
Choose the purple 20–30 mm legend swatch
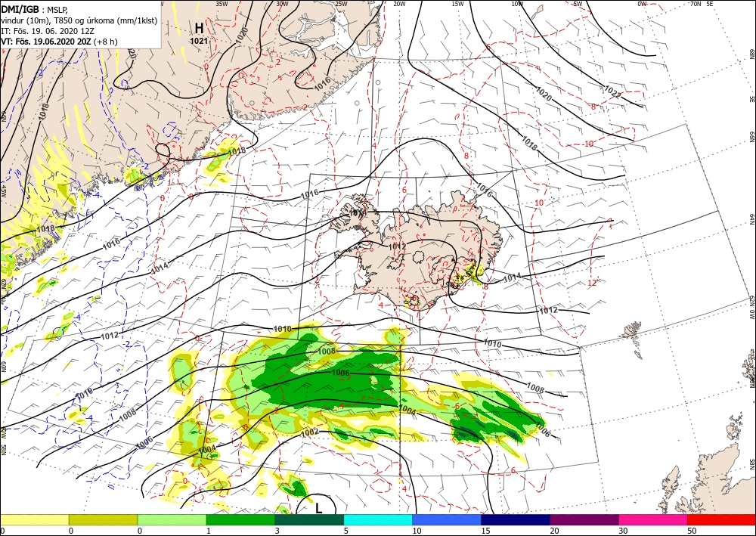pos(584,519)
